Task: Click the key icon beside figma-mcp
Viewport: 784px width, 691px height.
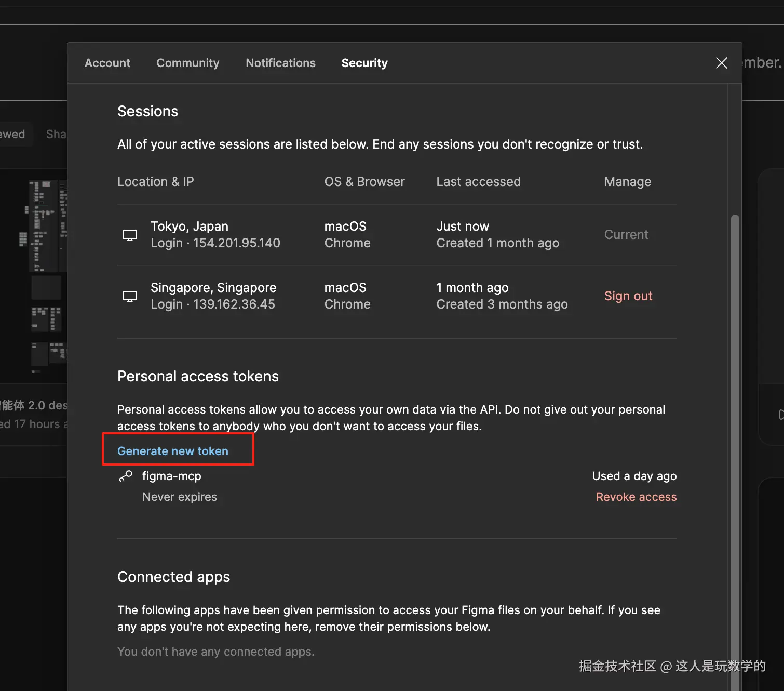Action: 126,476
